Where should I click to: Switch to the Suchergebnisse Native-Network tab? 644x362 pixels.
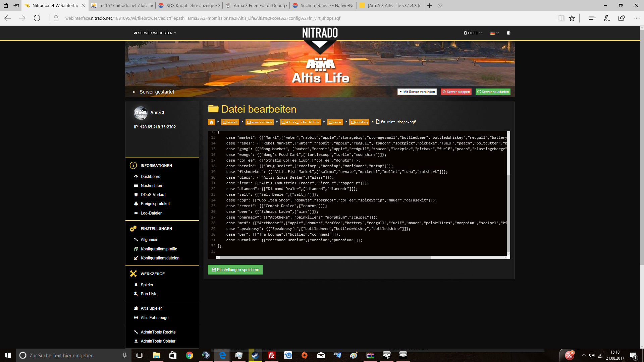tap(324, 5)
